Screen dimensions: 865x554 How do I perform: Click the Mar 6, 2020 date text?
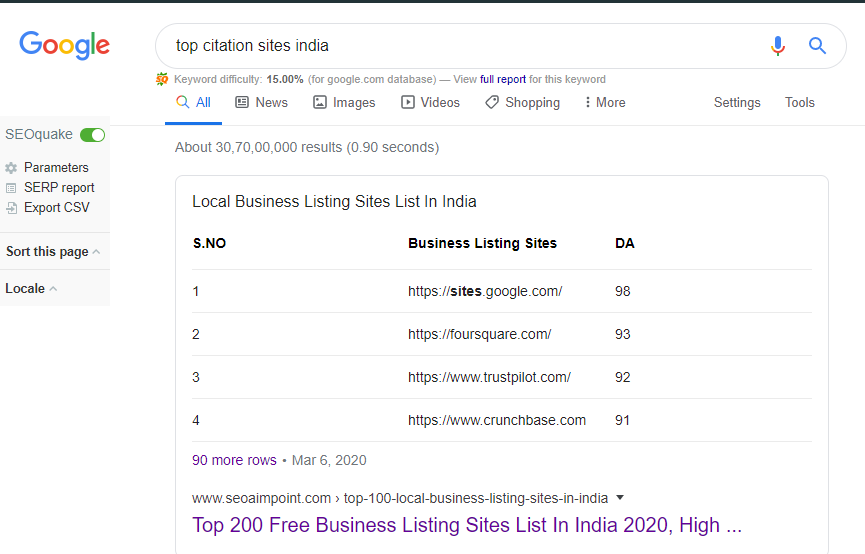click(x=329, y=460)
